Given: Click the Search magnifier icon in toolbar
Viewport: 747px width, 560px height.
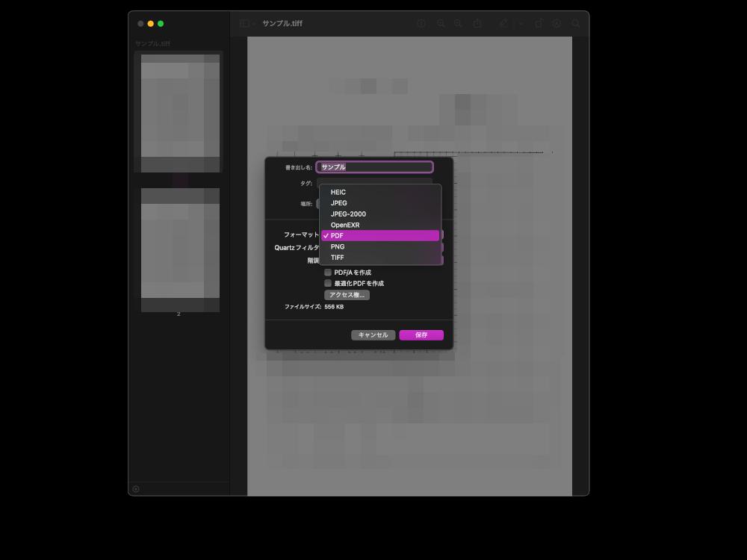Looking at the screenshot, I should [575, 23].
